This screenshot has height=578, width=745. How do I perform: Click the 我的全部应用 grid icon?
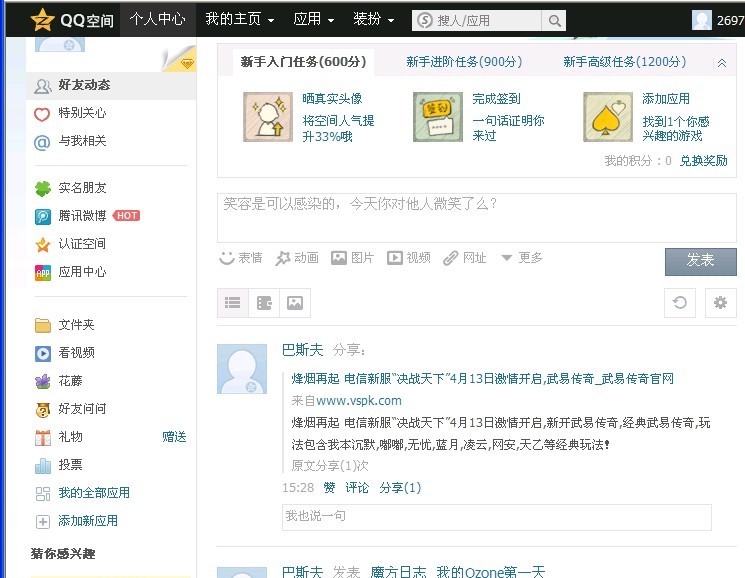coord(43,493)
